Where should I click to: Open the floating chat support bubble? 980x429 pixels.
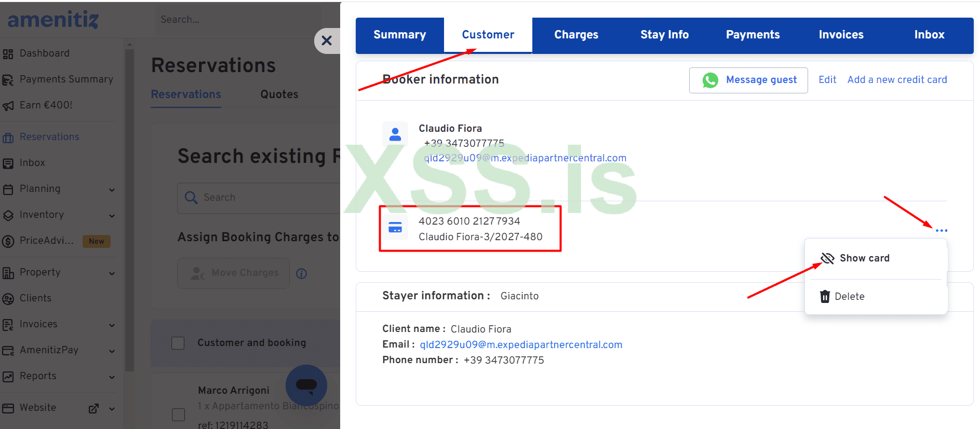(x=306, y=385)
